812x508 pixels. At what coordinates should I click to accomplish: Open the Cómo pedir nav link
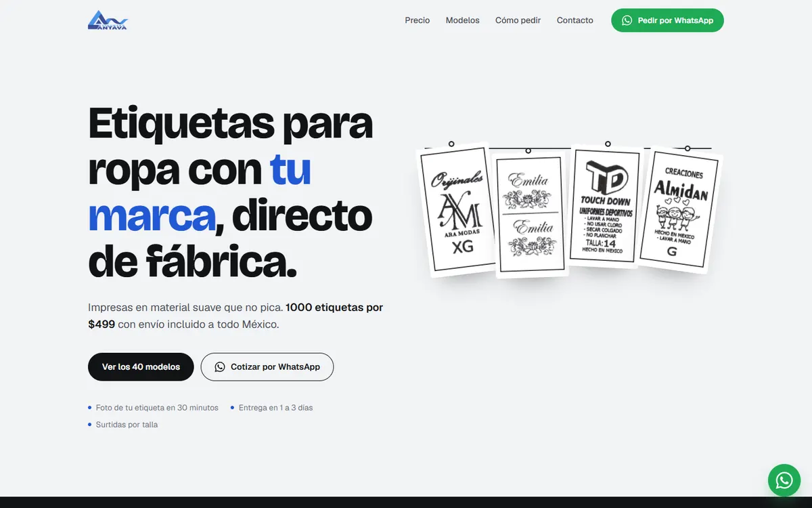pyautogui.click(x=518, y=20)
